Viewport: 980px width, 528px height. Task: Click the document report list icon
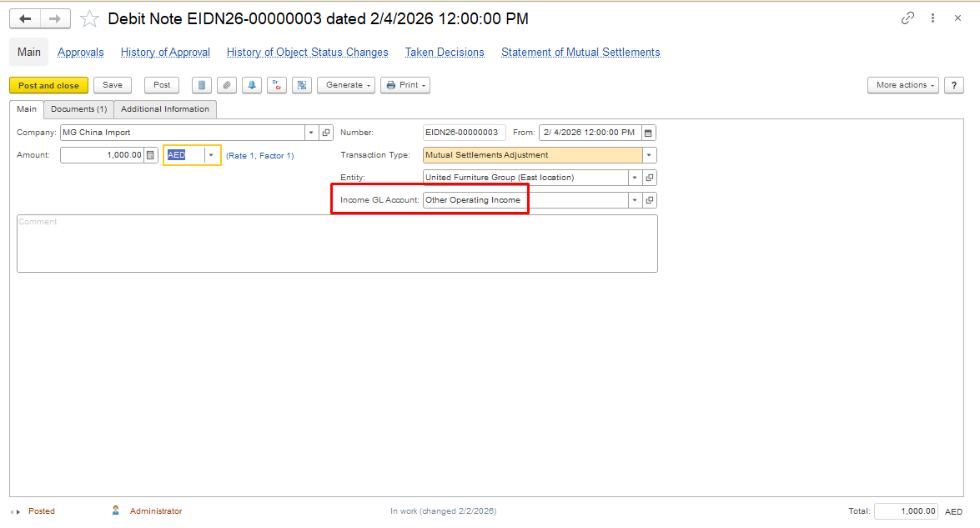coord(201,85)
